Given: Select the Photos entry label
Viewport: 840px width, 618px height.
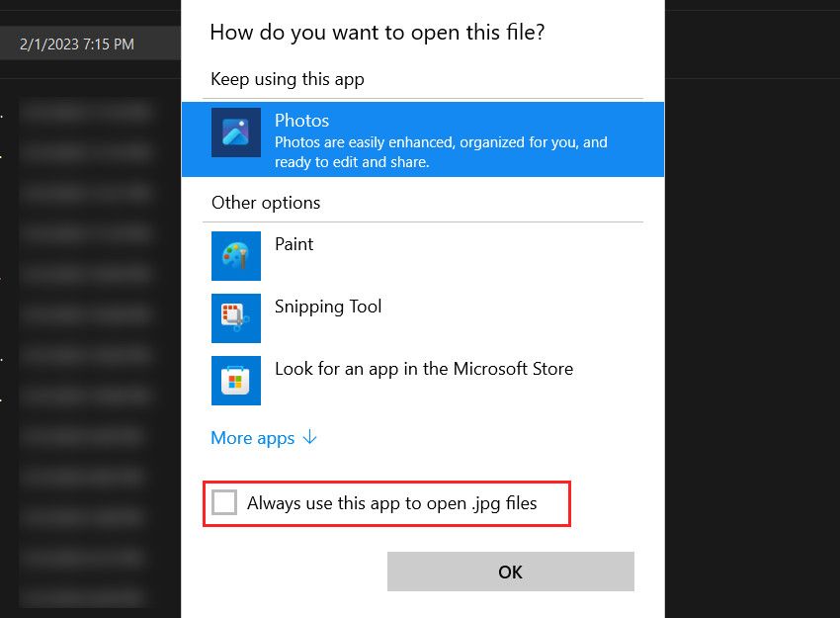Looking at the screenshot, I should 301,120.
